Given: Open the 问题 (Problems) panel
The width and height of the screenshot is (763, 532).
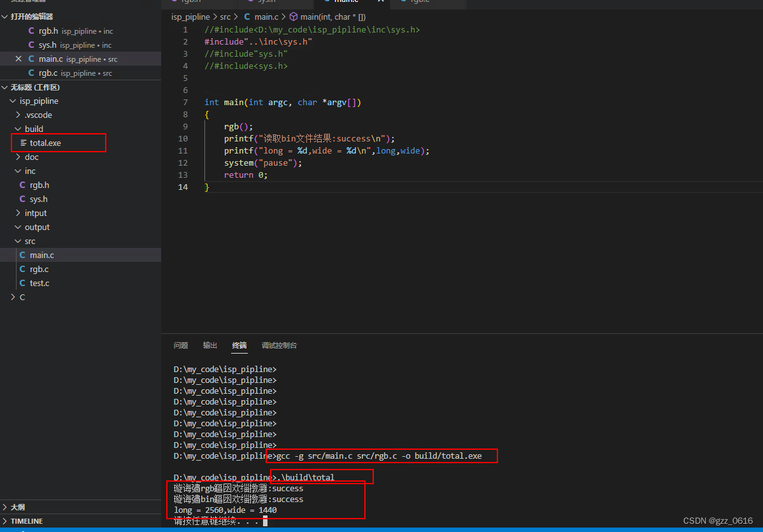Looking at the screenshot, I should coord(180,345).
